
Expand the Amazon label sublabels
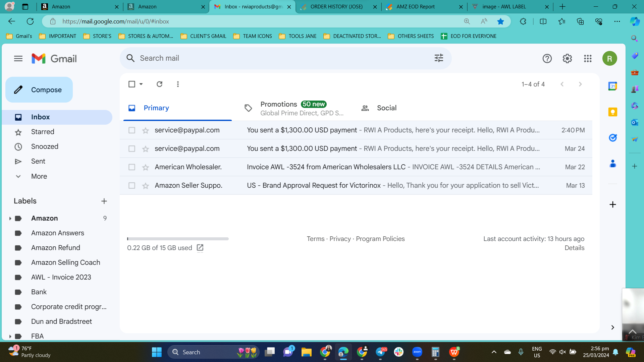pos(10,219)
